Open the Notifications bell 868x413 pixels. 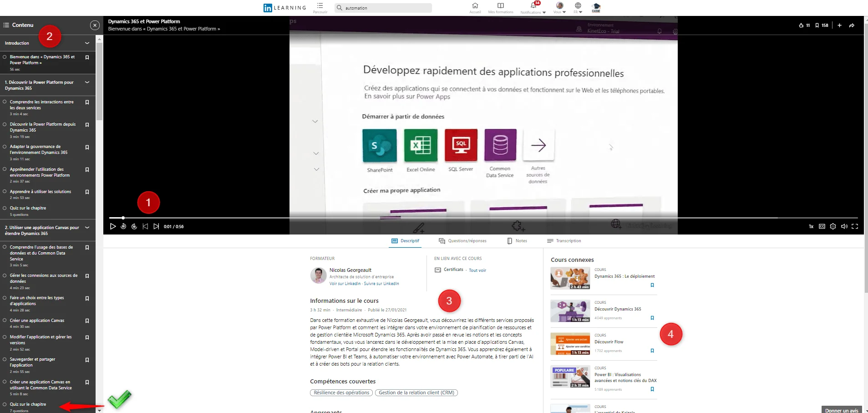click(x=533, y=6)
